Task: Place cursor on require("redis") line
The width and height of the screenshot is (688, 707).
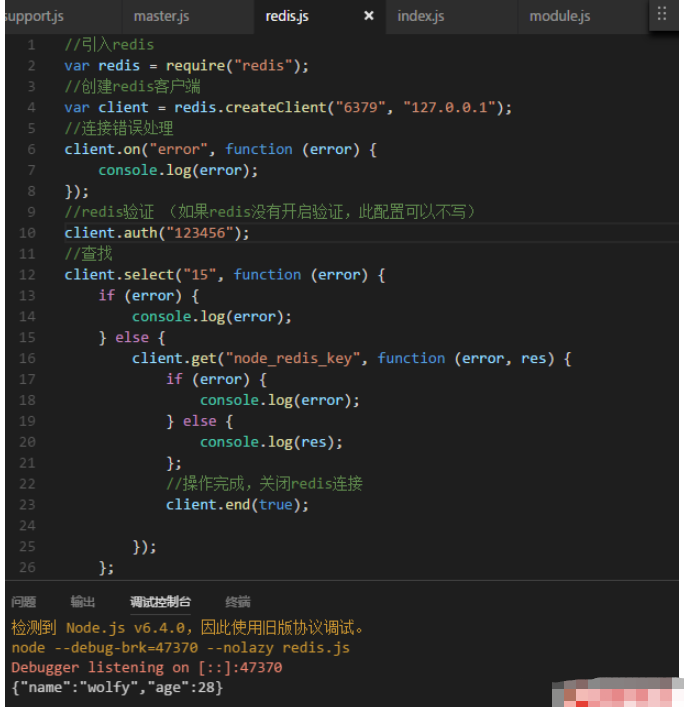Action: tap(187, 66)
